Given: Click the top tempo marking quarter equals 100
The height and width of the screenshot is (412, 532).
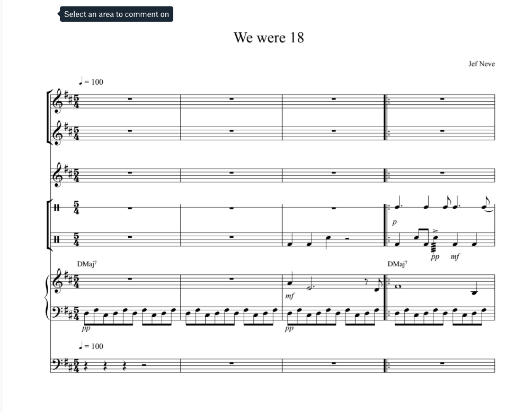Looking at the screenshot, I should tap(91, 82).
